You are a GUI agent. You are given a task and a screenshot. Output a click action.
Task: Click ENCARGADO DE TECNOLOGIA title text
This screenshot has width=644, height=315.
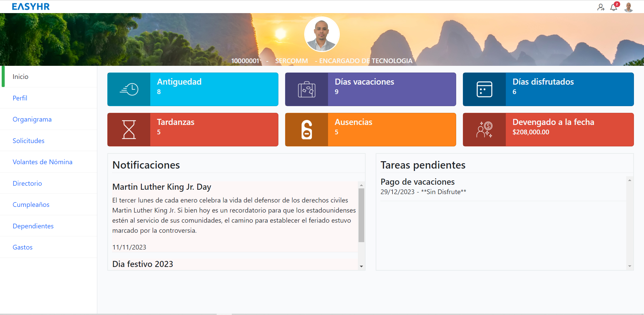[x=366, y=61]
